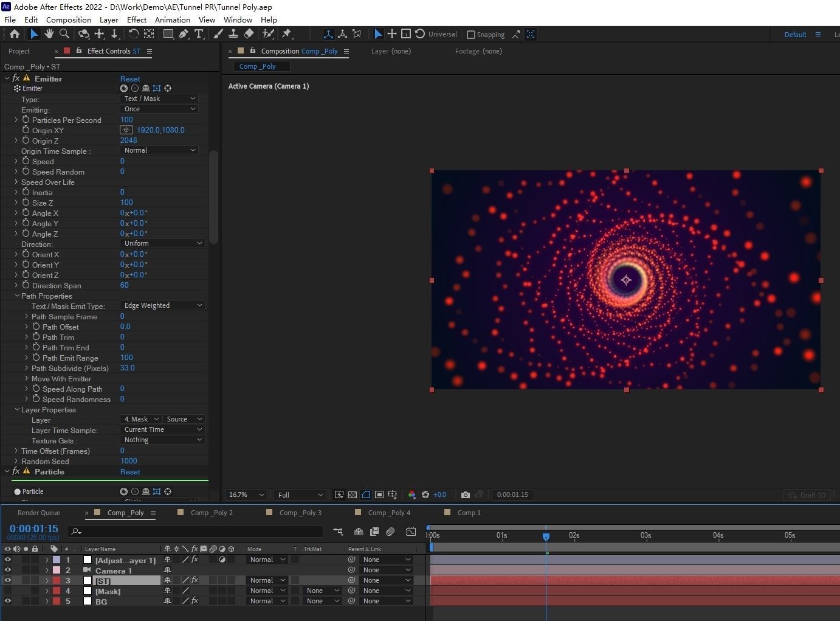Viewport: 840px width, 621px height.
Task: Click the Draft 3D button
Action: (x=807, y=494)
